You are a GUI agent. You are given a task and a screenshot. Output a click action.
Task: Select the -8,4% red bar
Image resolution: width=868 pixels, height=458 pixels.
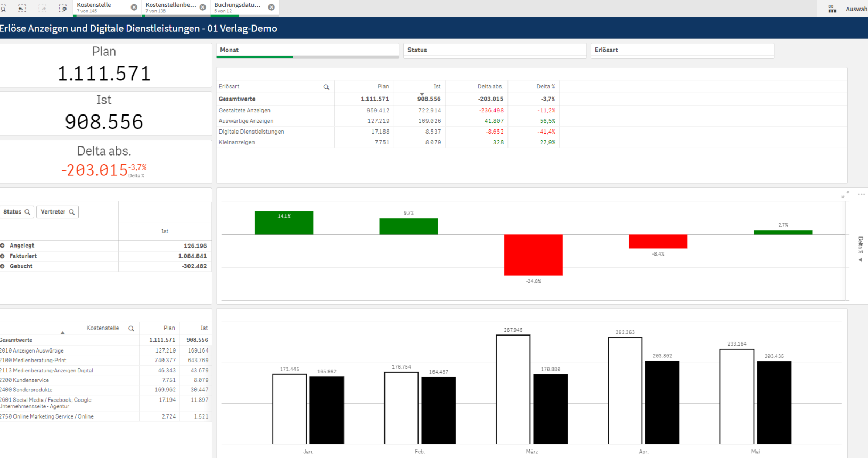(658, 241)
